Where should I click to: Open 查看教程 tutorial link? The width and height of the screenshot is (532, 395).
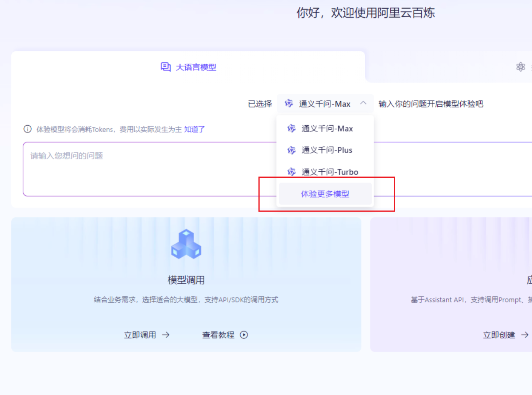click(218, 335)
